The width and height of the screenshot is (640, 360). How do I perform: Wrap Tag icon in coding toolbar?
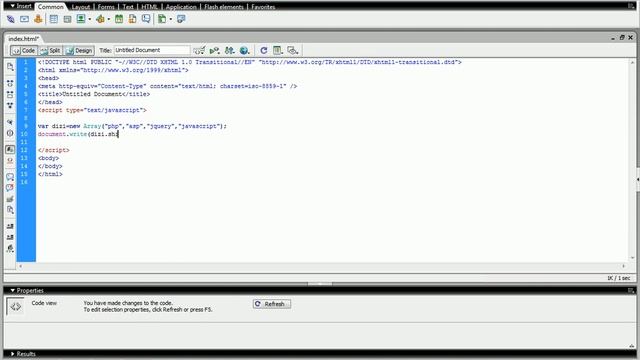click(x=10, y=199)
